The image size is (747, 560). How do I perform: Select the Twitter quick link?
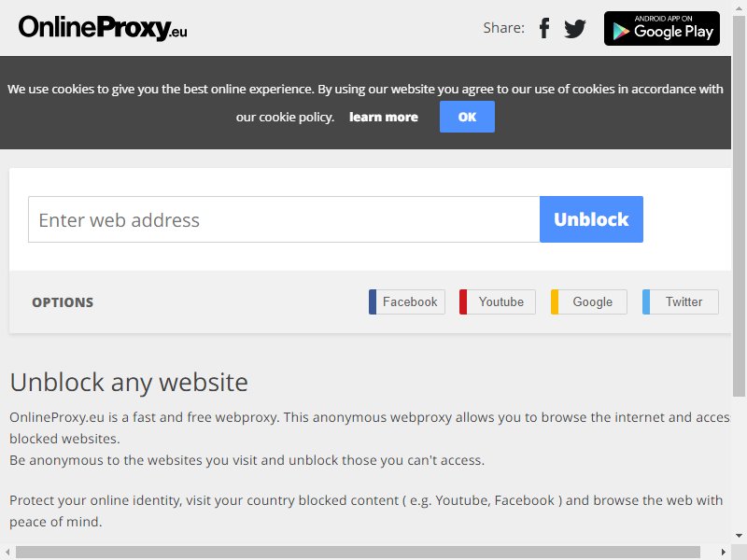tap(681, 301)
